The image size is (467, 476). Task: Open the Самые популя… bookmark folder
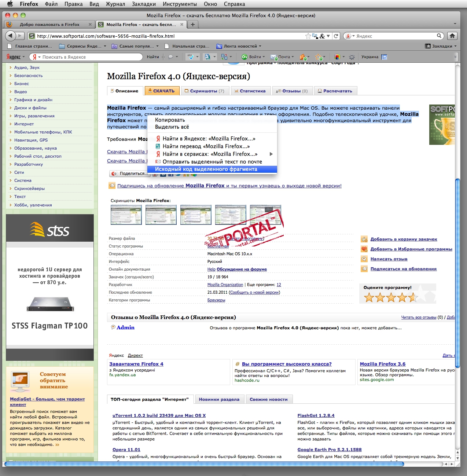[135, 46]
